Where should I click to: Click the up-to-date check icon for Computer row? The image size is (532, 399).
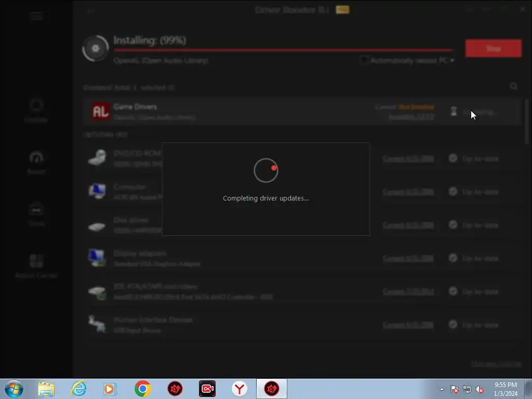point(453,191)
